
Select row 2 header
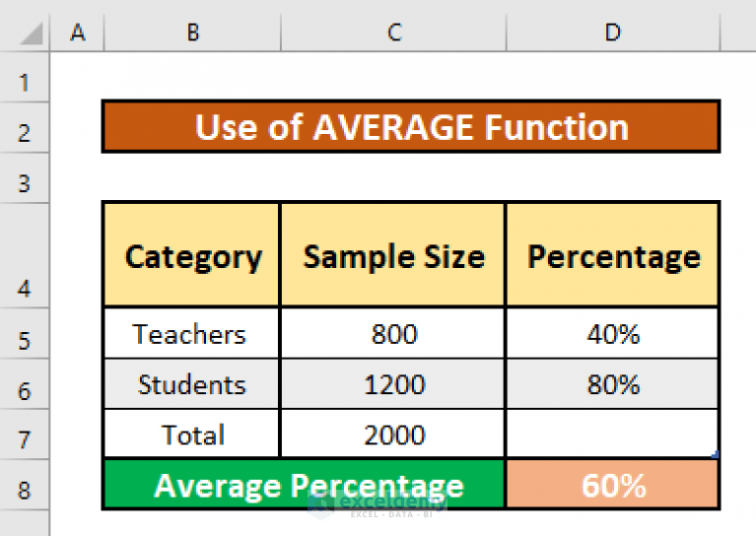click(24, 128)
